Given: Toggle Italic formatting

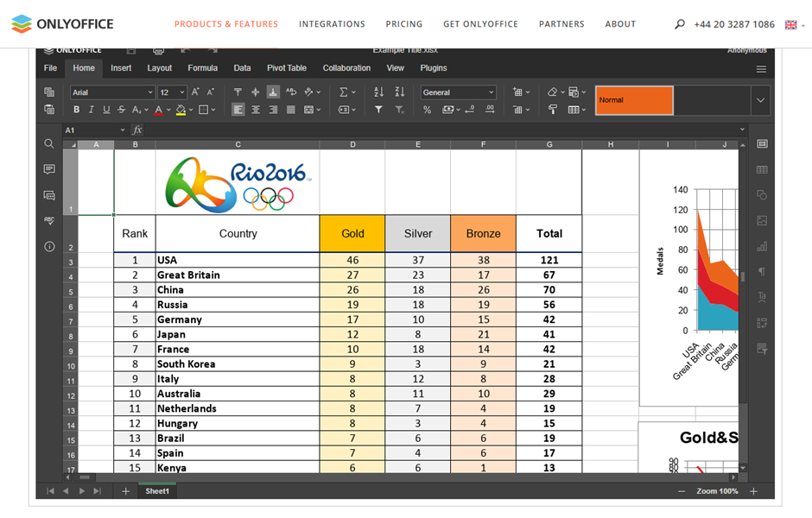Looking at the screenshot, I should [92, 109].
